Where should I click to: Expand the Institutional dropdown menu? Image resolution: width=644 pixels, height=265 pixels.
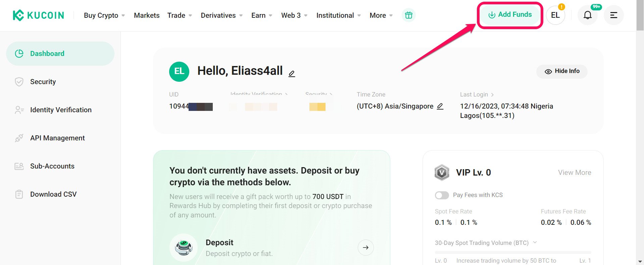click(339, 15)
